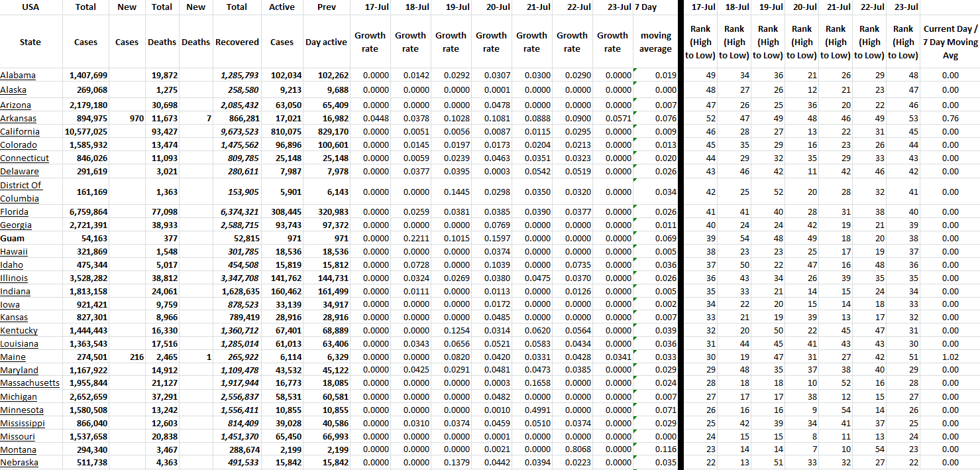Follow the Nebraska state link

click(19, 463)
